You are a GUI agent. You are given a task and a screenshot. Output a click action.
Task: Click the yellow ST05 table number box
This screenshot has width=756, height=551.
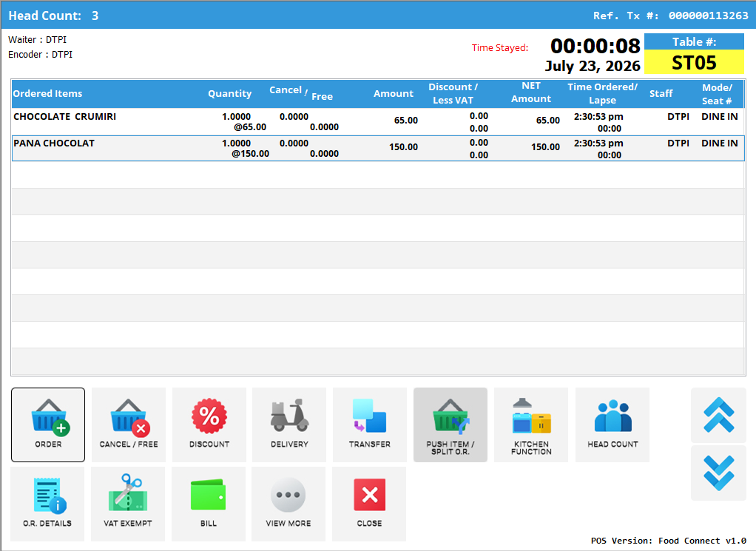point(695,62)
